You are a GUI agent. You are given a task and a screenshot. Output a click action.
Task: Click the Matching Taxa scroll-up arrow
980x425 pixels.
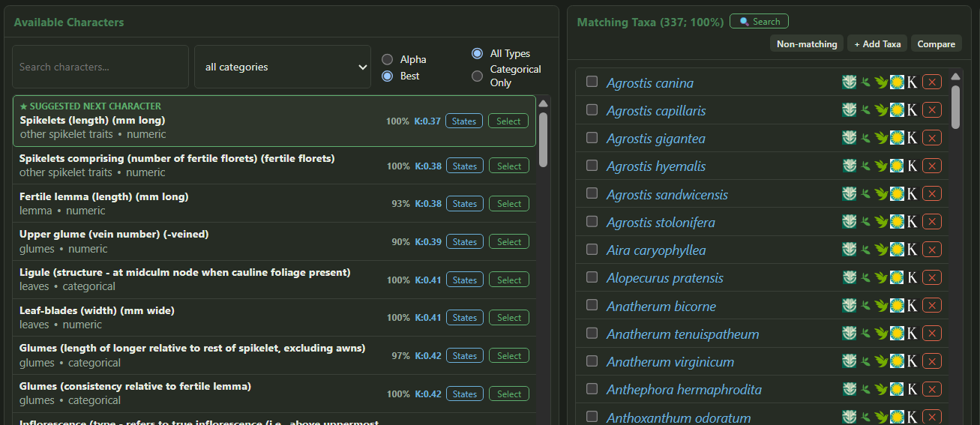click(x=955, y=76)
